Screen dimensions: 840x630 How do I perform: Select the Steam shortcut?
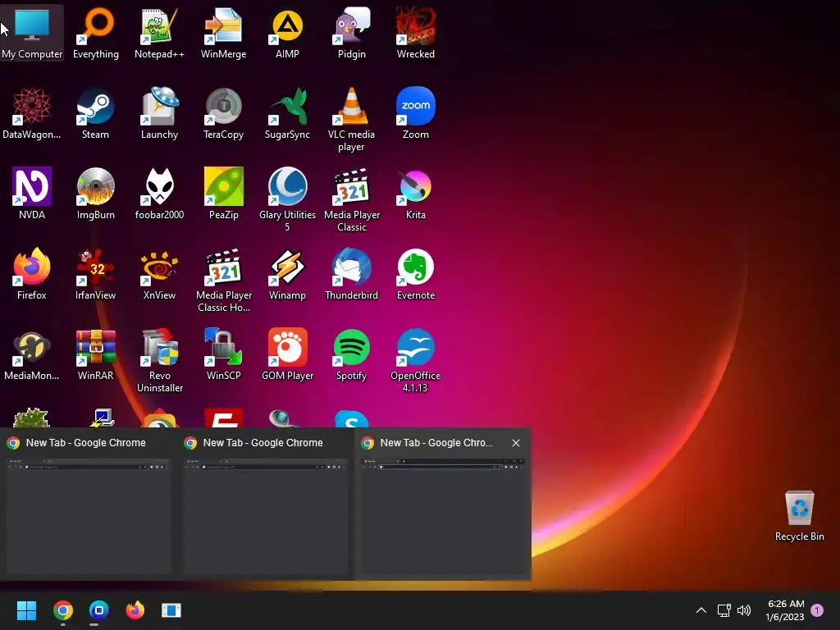[96, 113]
